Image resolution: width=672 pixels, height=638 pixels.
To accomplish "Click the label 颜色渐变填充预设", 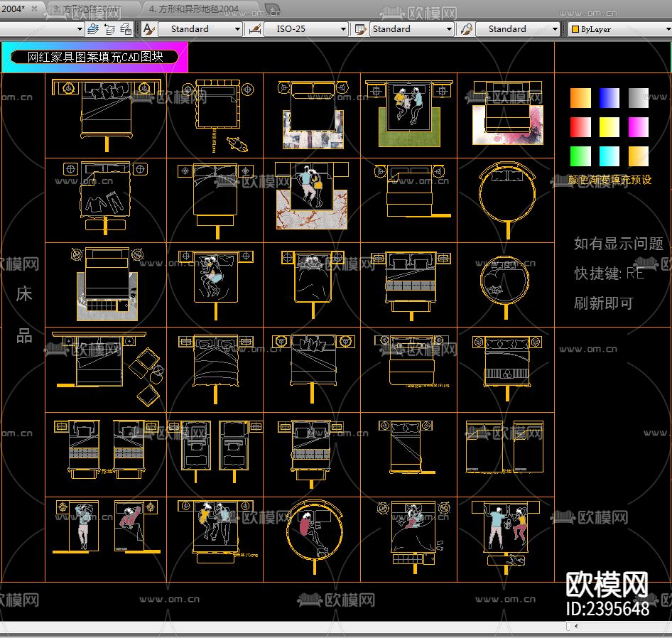I will 609,180.
